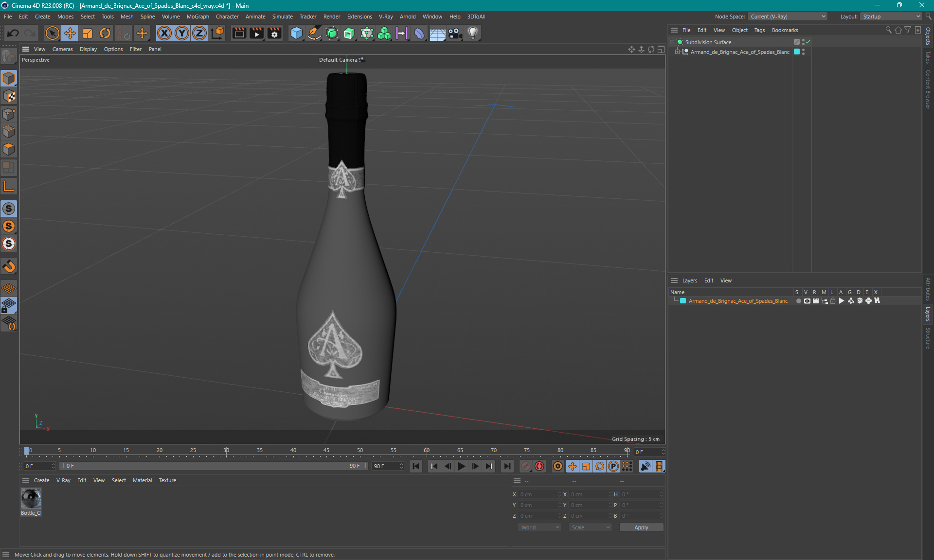The height and width of the screenshot is (560, 934).
Task: Expand Armand_de_Brignac object hierarchy
Action: point(677,52)
